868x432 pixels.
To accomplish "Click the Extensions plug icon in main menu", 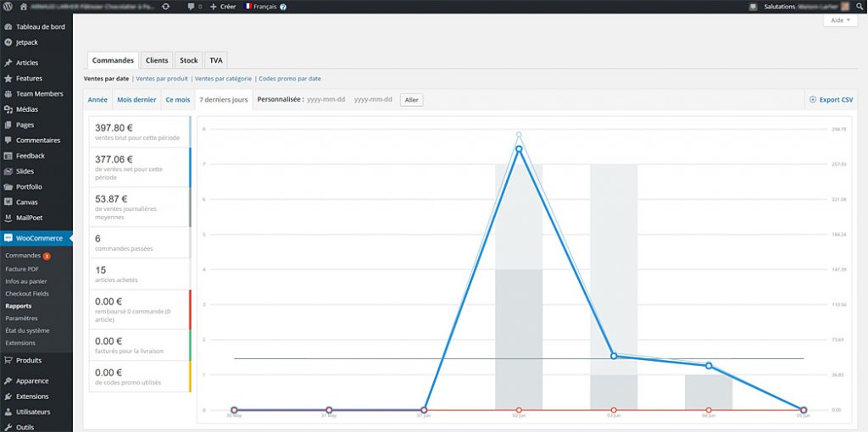I will click(8, 396).
